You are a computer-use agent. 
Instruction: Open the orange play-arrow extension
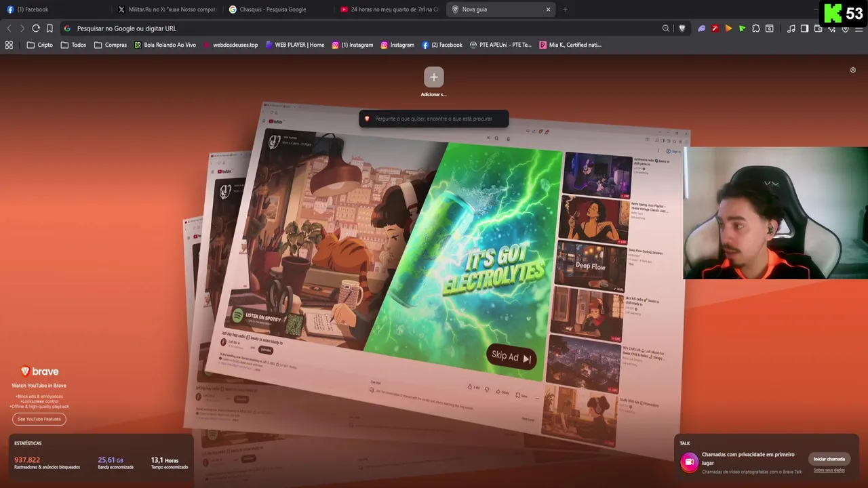pos(728,28)
